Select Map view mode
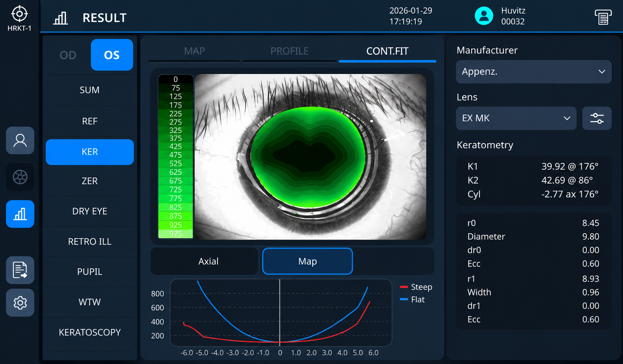Image resolution: width=623 pixels, height=364 pixels. [307, 261]
